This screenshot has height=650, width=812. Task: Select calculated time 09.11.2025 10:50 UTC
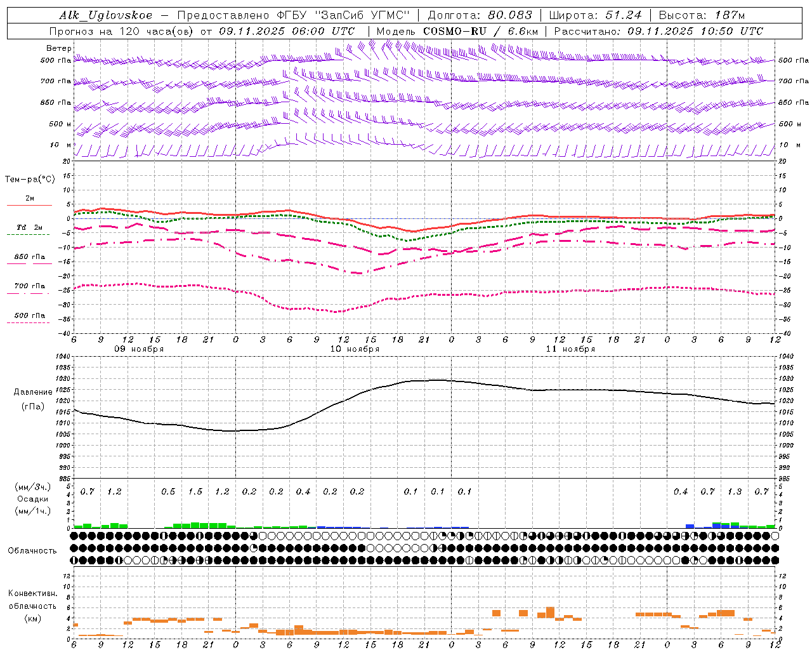coord(695,31)
